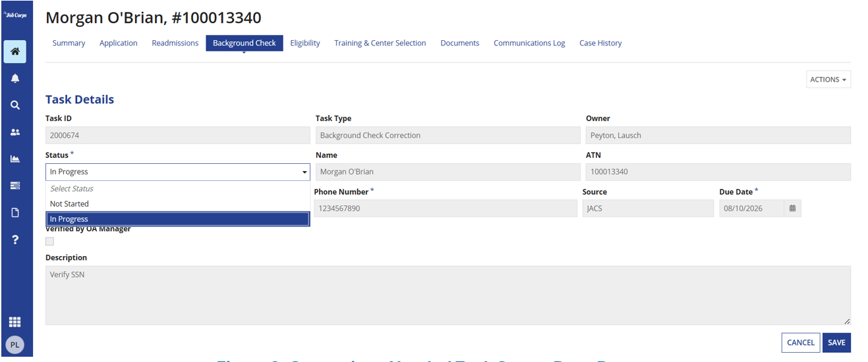Select the Background Check tab
Image resolution: width=868 pixels, height=362 pixels.
[245, 43]
